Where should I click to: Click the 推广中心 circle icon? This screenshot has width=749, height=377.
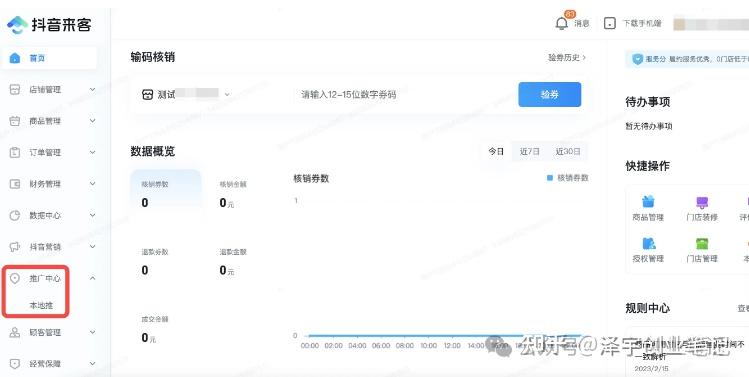(x=15, y=278)
